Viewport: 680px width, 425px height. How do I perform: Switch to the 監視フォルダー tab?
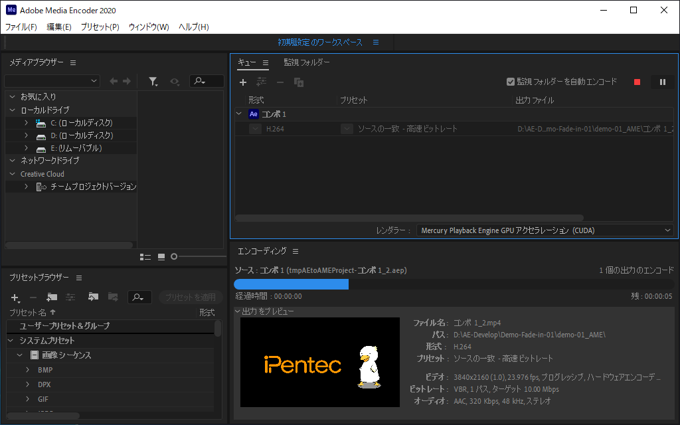307,62
